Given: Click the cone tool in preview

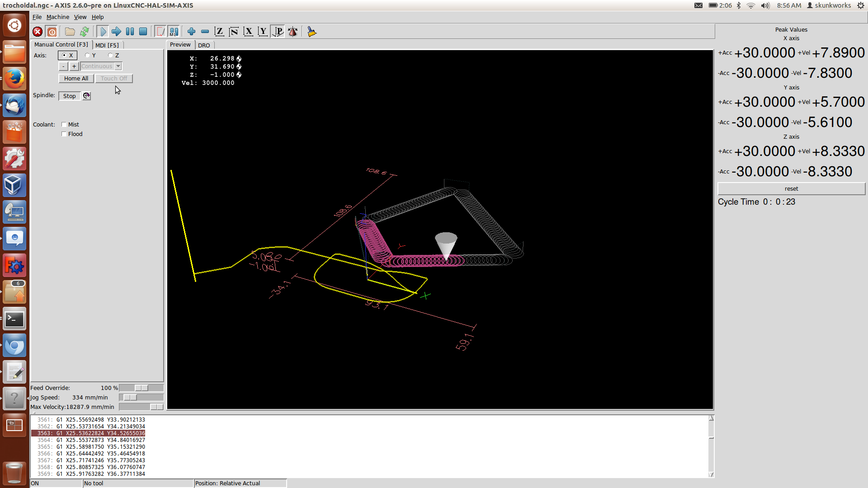Looking at the screenshot, I should pos(446,246).
